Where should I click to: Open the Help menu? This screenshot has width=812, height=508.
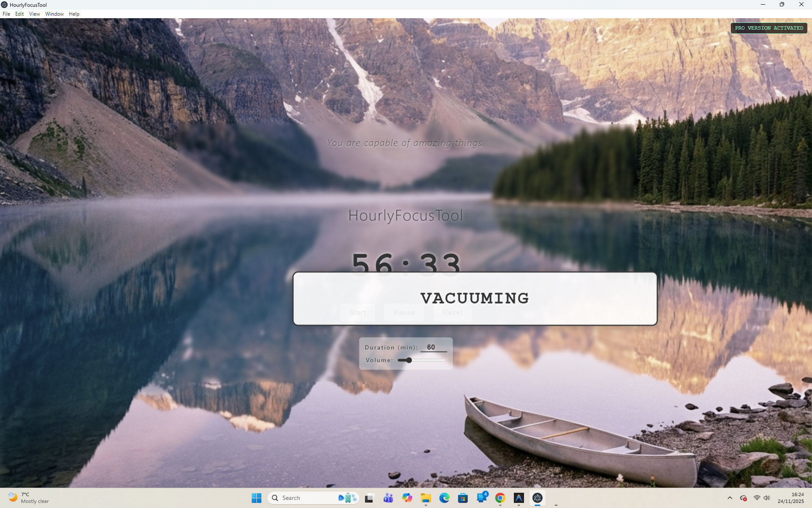coord(74,14)
